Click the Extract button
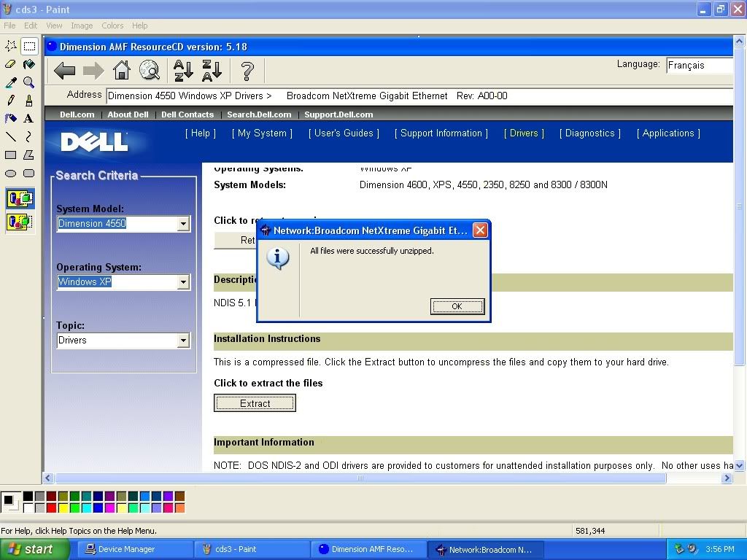 click(255, 403)
